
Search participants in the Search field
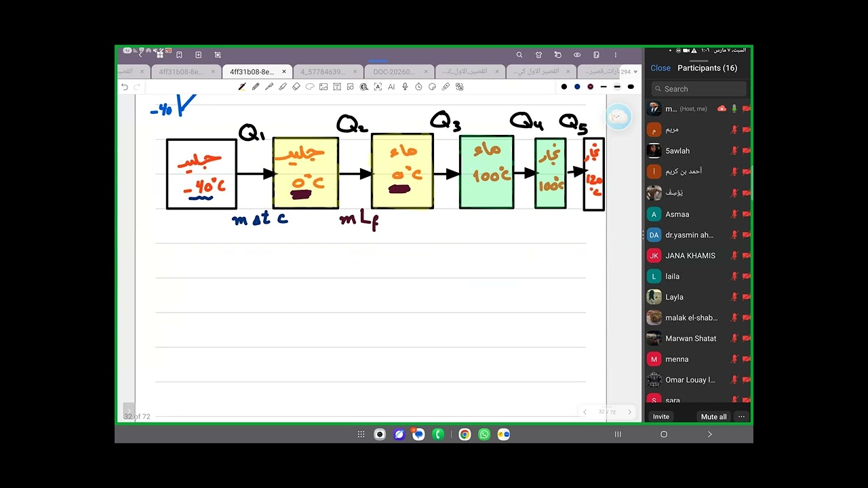pos(698,89)
